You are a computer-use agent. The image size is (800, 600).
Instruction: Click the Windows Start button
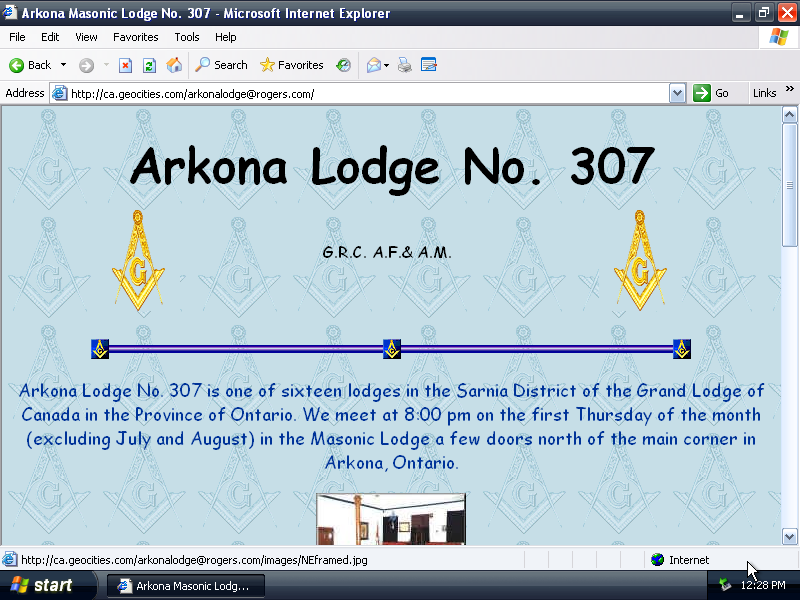click(x=47, y=585)
